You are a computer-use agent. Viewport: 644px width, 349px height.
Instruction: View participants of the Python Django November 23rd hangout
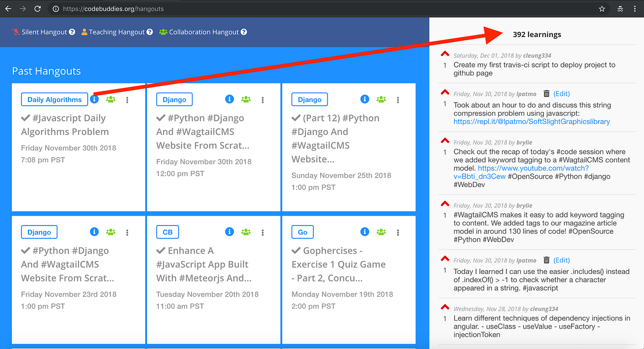[110, 232]
